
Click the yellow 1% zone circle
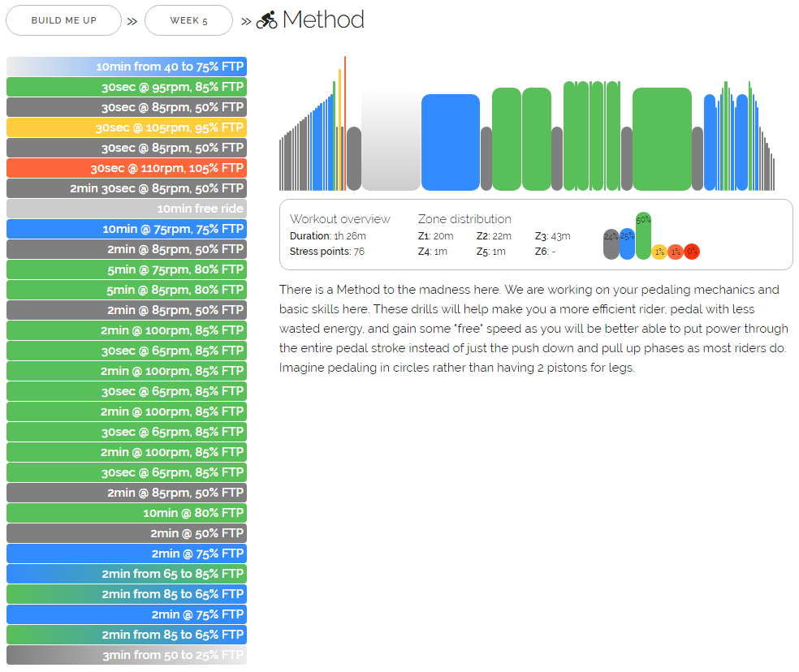(659, 252)
